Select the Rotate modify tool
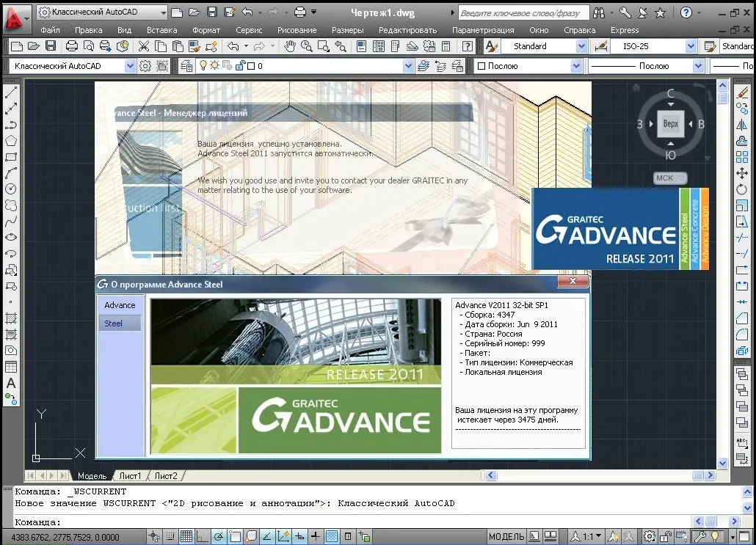This screenshot has height=545, width=756. coord(742,189)
